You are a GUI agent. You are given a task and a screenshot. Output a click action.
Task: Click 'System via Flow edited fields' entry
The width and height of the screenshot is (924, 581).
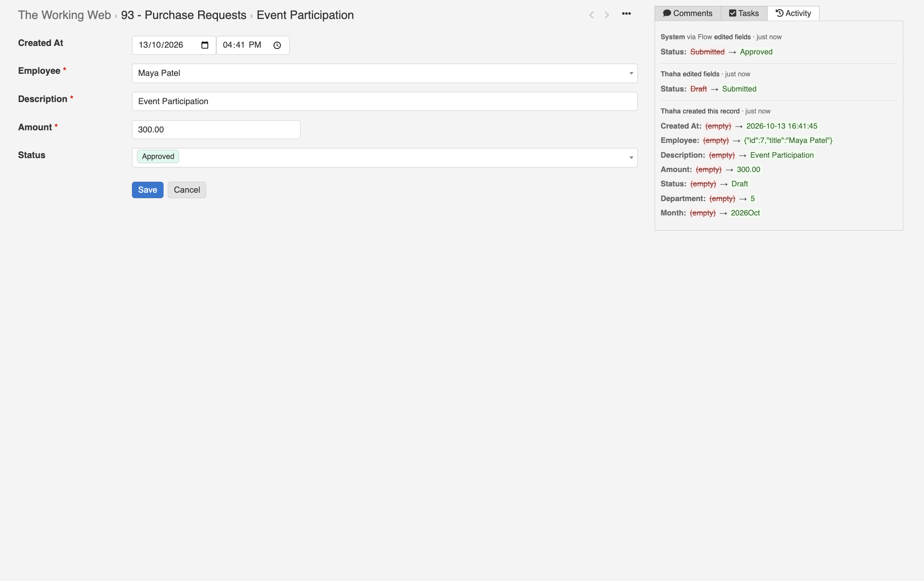[706, 37]
